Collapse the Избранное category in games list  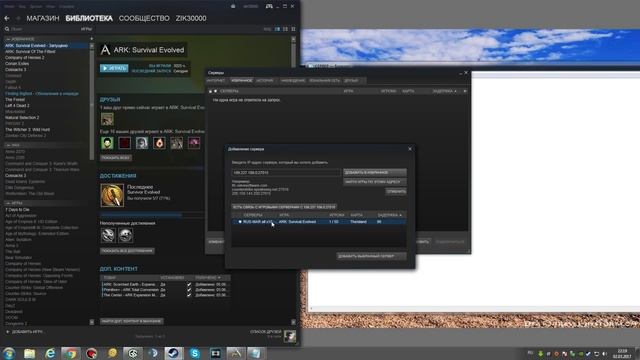(x=8, y=39)
